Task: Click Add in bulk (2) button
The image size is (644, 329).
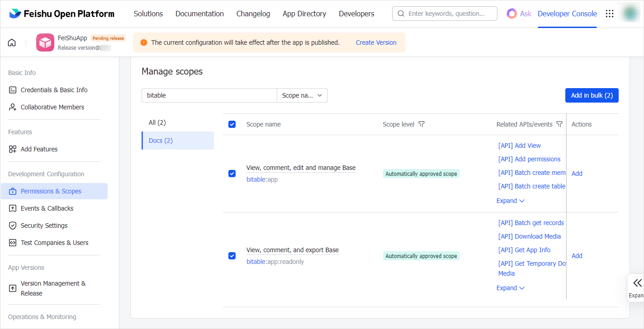Action: pyautogui.click(x=592, y=95)
